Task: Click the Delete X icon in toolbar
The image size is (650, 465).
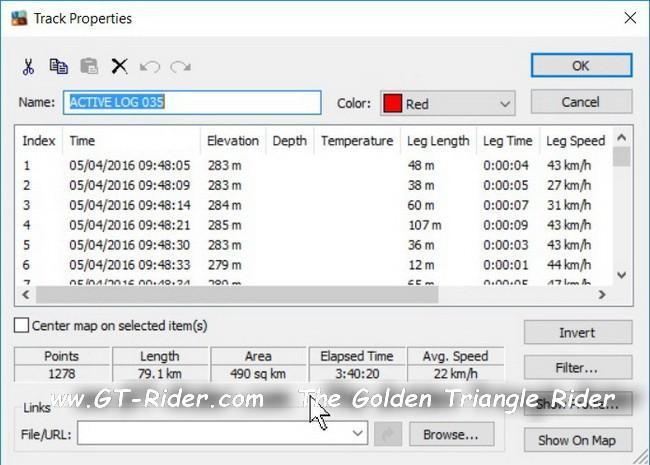Action: (x=119, y=66)
